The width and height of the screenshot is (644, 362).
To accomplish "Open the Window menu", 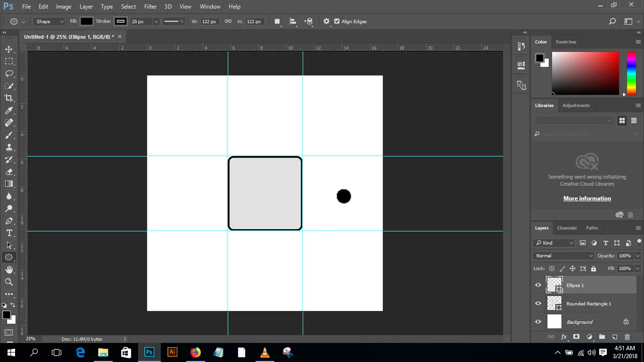I will [x=210, y=7].
